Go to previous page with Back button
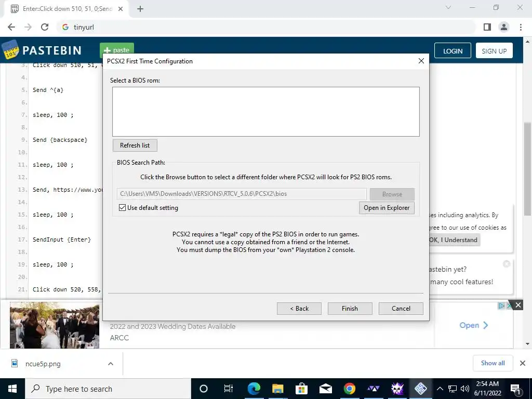Screen dimensions: 532x399 [x=299, y=309]
